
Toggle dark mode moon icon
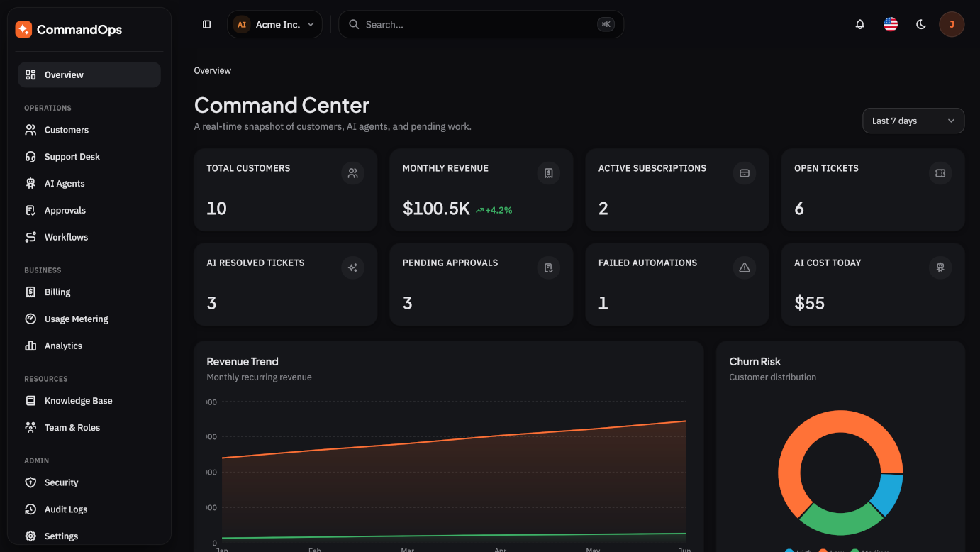click(x=921, y=24)
